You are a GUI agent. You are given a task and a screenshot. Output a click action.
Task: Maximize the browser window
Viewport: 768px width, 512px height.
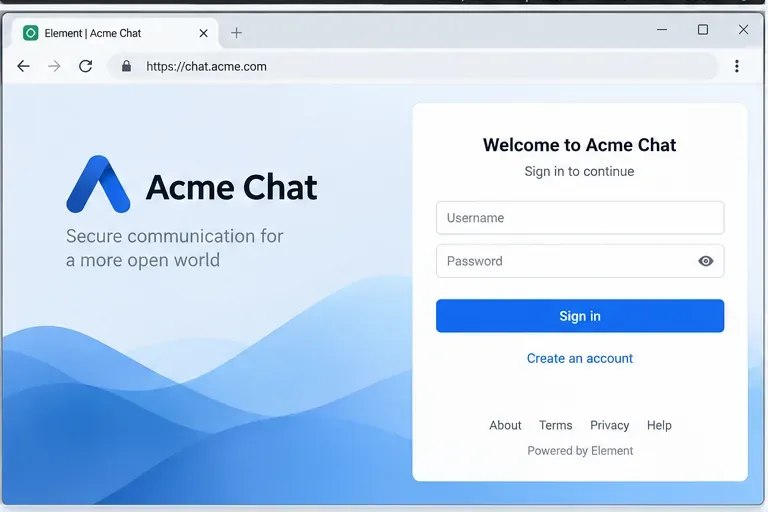click(703, 30)
